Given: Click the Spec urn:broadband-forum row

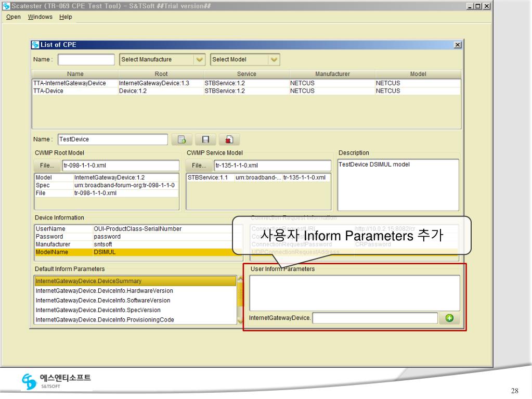Looking at the screenshot, I should click(x=107, y=185).
